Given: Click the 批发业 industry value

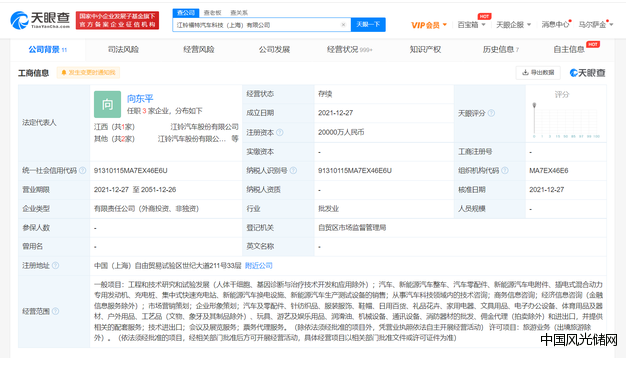Looking at the screenshot, I should click(x=329, y=209).
